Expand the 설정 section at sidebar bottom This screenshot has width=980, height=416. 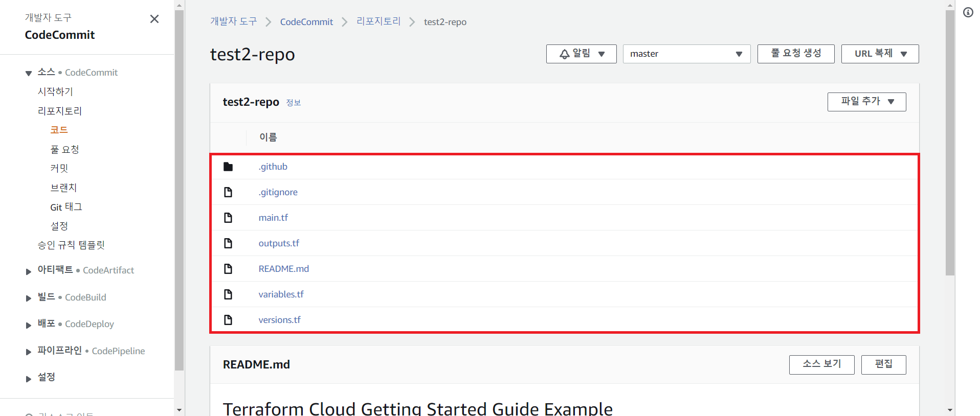tap(29, 379)
